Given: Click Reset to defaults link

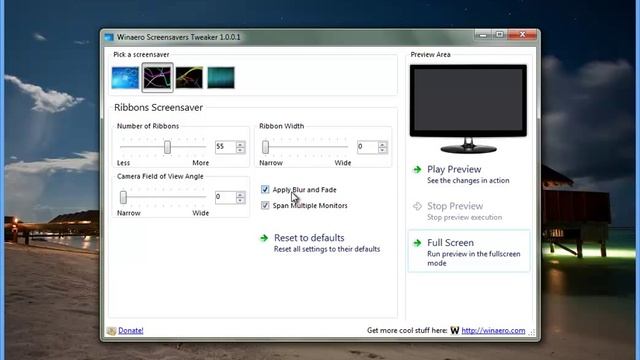Looking at the screenshot, I should [309, 238].
